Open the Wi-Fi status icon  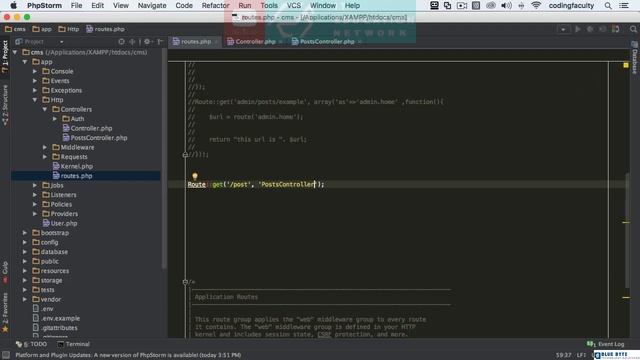[536, 5]
